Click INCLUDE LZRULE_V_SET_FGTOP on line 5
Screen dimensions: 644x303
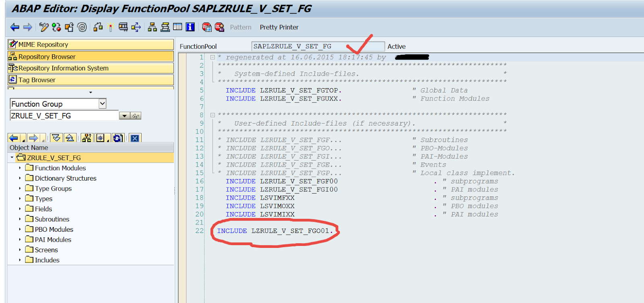(283, 91)
